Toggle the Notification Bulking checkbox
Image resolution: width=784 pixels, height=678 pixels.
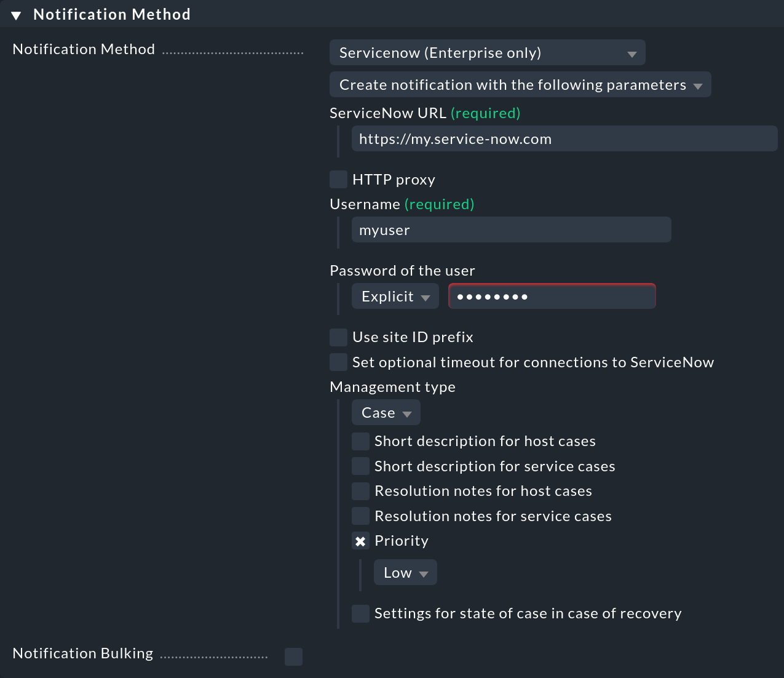[x=293, y=656]
